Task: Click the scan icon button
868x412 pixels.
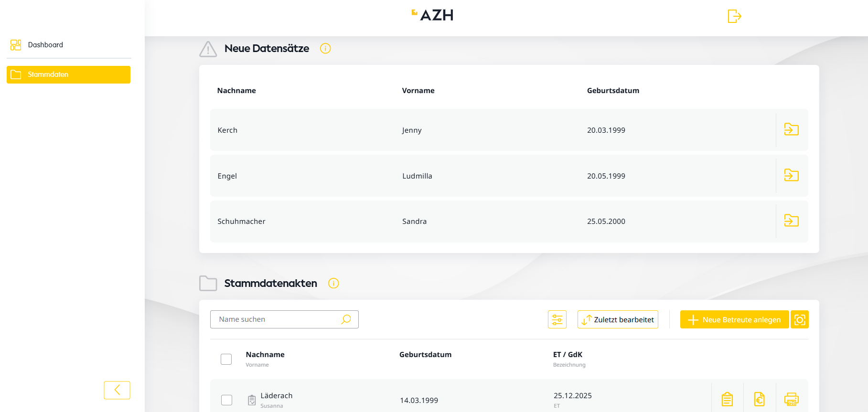Action: point(799,319)
